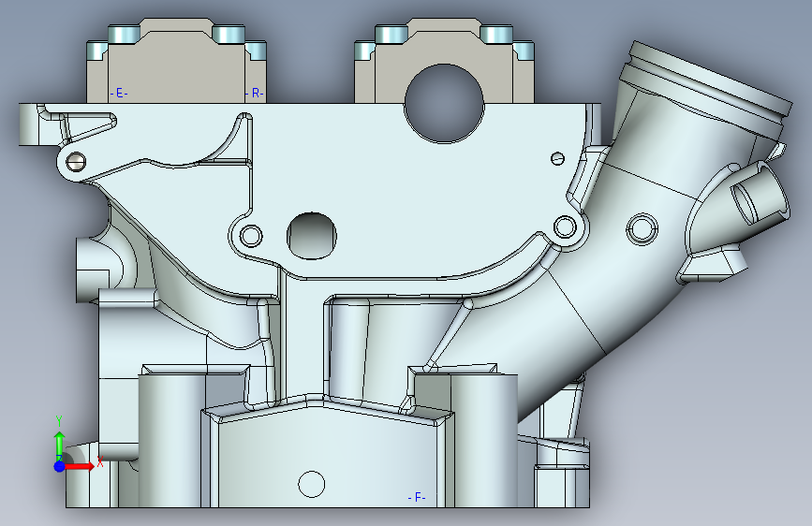This screenshot has width=812, height=526.
Task: Pick the small hole near the plate's upper right corner
Action: (x=558, y=158)
